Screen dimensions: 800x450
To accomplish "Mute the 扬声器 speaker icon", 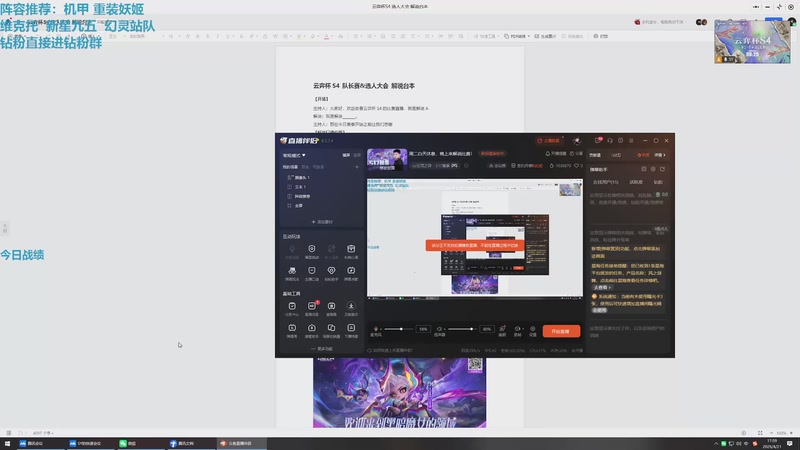I will coord(439,331).
